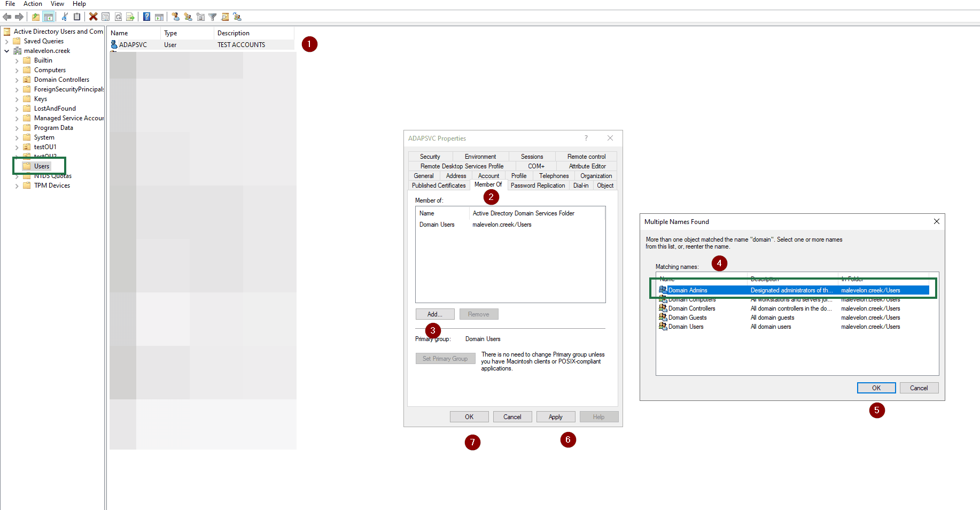Click the Find objects magnifier icon
The height and width of the screenshot is (510, 980).
(x=225, y=17)
